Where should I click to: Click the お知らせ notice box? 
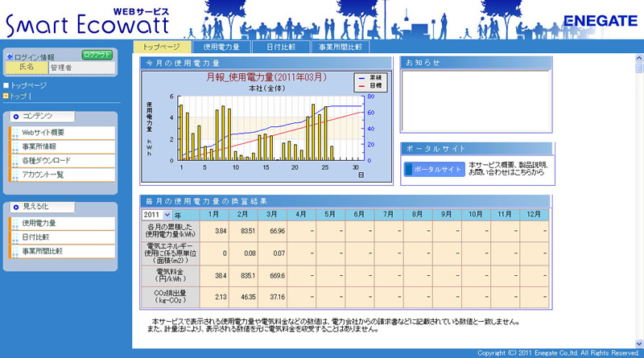point(476,101)
